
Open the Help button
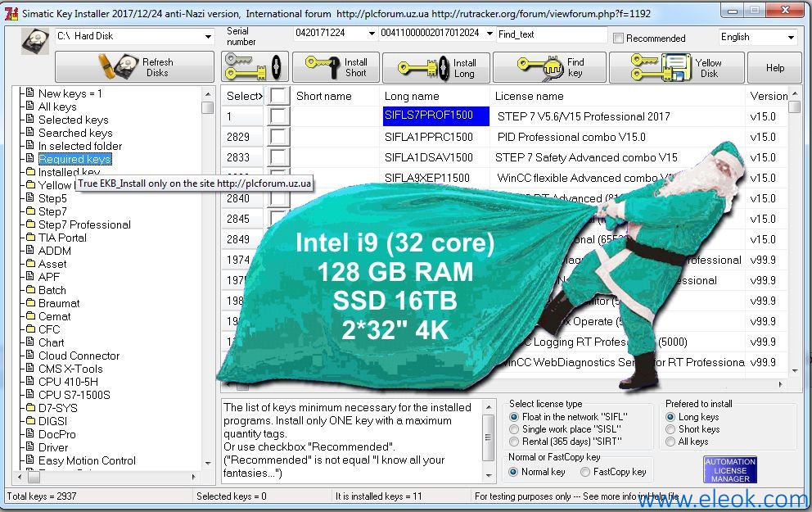[774, 68]
